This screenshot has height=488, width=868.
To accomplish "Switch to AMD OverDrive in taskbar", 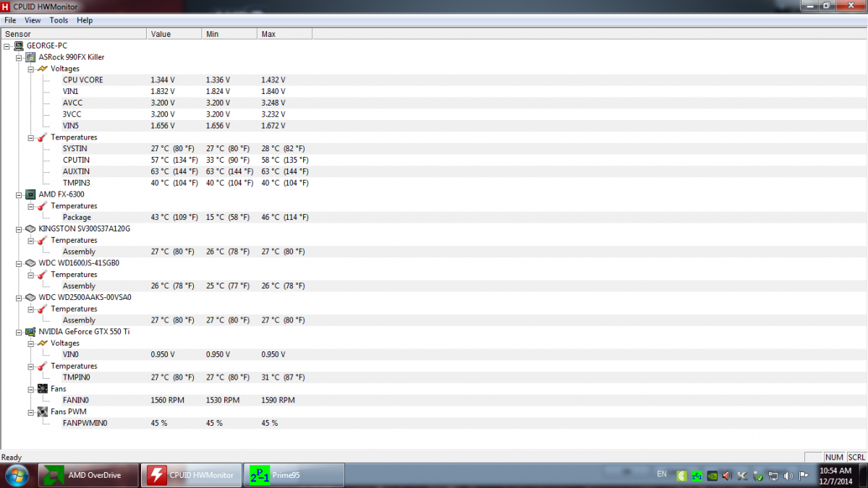I will click(88, 475).
